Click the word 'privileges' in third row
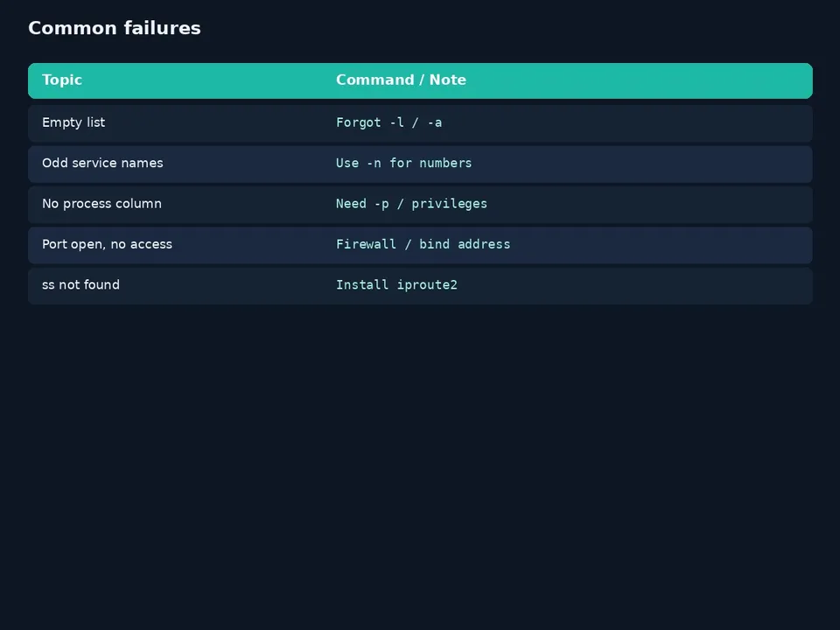Image resolution: width=840 pixels, height=630 pixels. tap(450, 204)
